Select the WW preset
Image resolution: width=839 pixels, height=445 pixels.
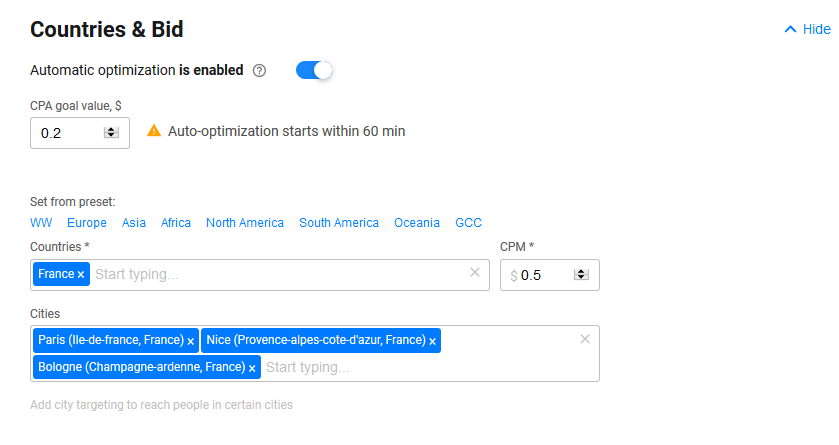pyautogui.click(x=41, y=223)
